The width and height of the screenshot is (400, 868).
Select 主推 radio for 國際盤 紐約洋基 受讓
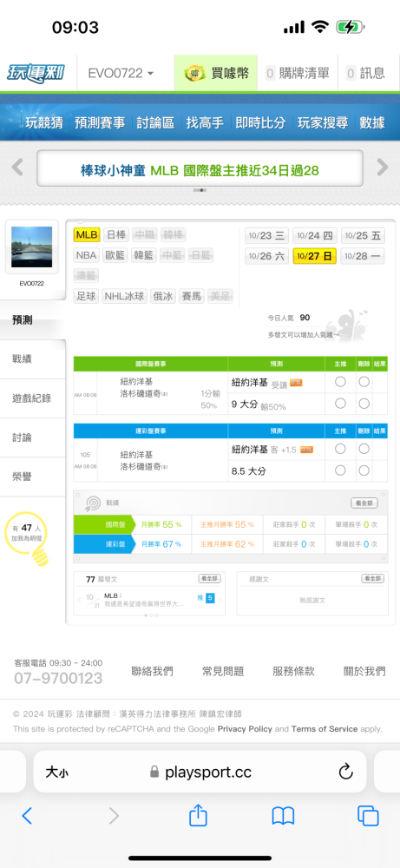coord(340,382)
